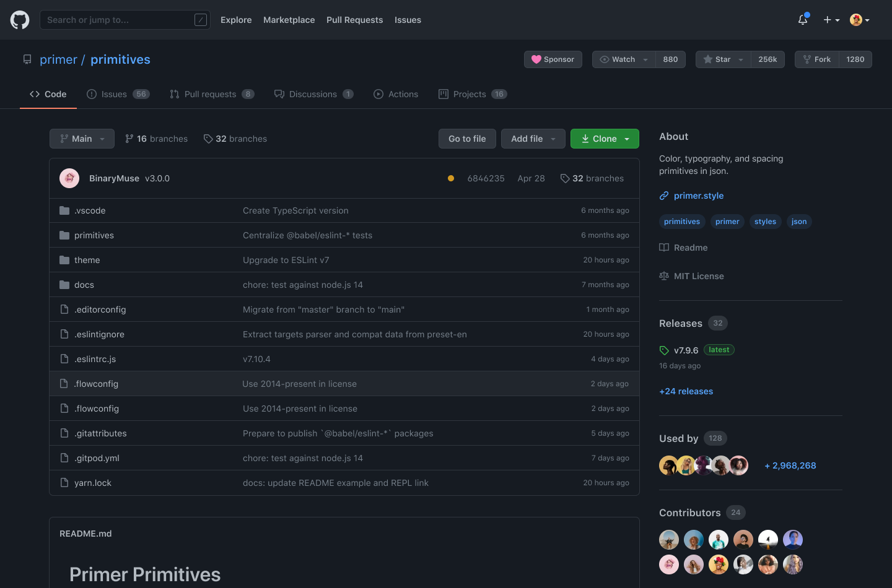Viewport: 892px width, 588px height.
Task: Open the .gitpod.yml file
Action: 97,458
